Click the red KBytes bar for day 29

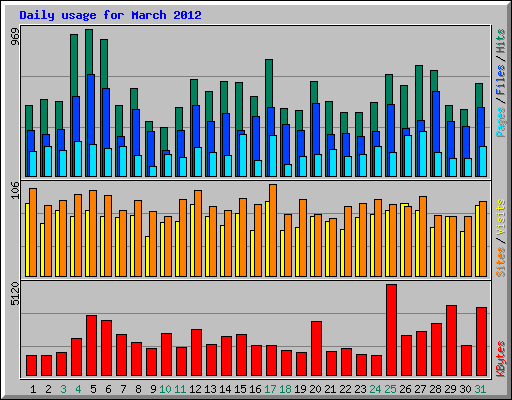(x=452, y=341)
